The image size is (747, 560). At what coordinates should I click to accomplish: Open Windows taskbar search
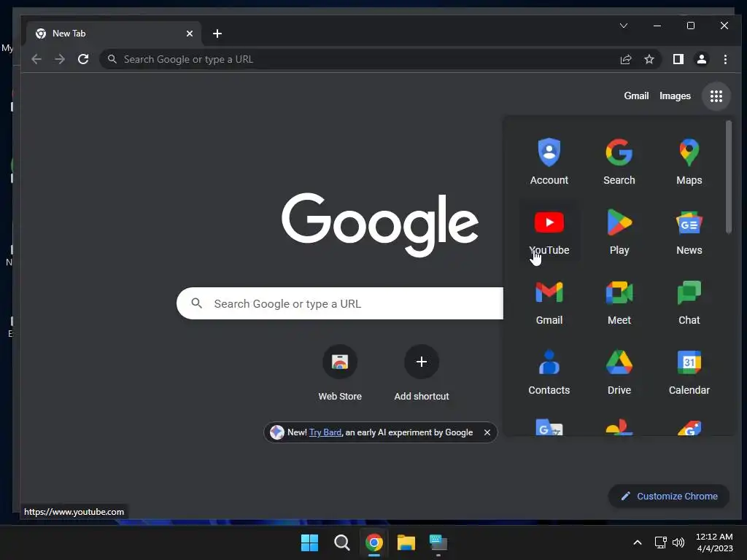[342, 542]
